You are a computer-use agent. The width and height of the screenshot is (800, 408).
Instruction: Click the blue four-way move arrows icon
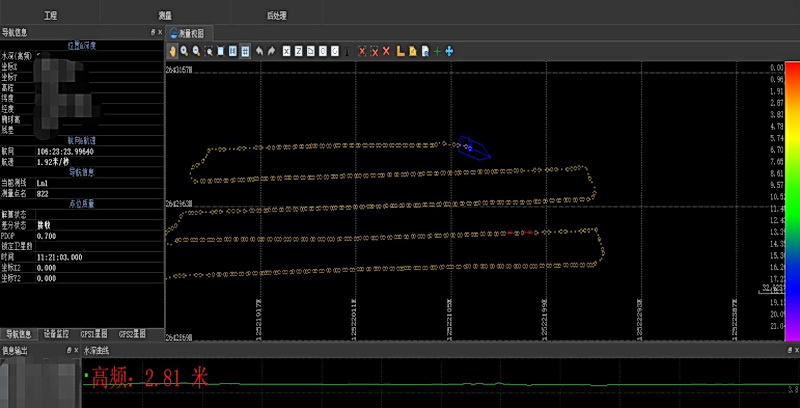(x=449, y=50)
